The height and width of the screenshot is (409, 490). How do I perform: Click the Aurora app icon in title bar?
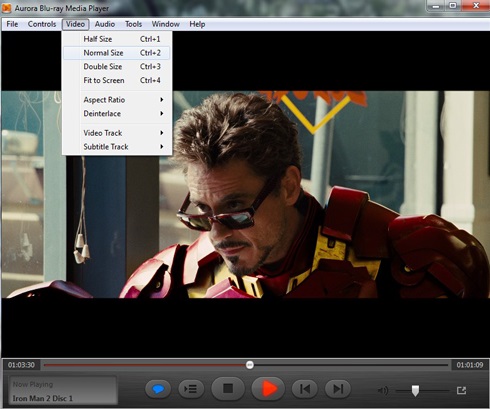coord(7,8)
